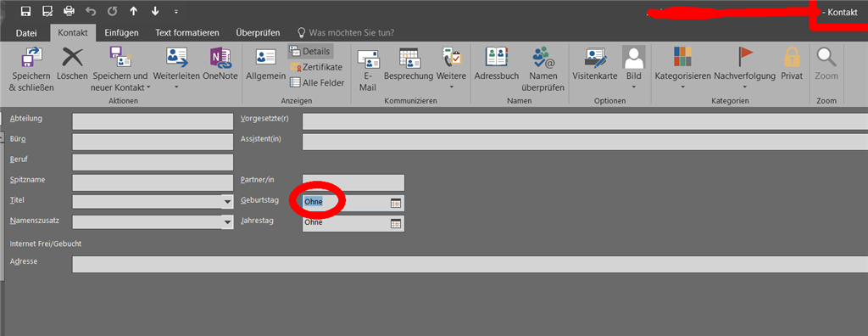
Task: Go to next item with down arrow
Action: 155,10
